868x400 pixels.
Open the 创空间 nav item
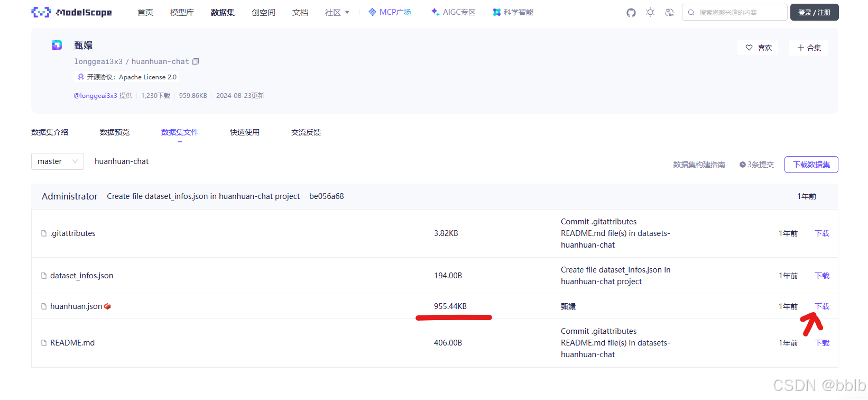pyautogui.click(x=263, y=12)
